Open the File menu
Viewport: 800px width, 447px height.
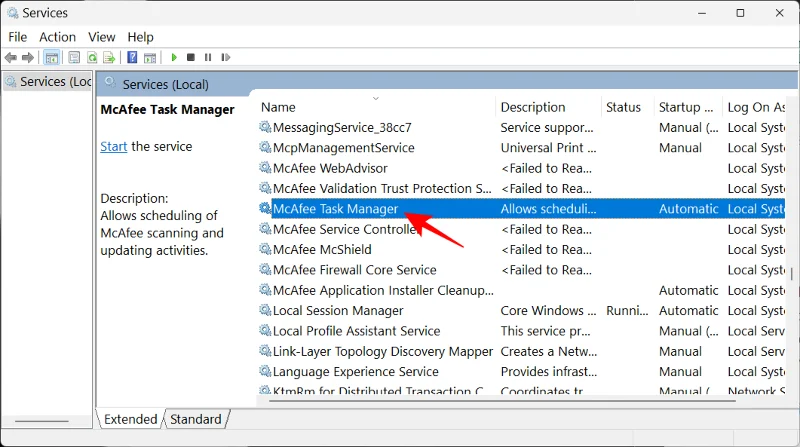coord(17,37)
